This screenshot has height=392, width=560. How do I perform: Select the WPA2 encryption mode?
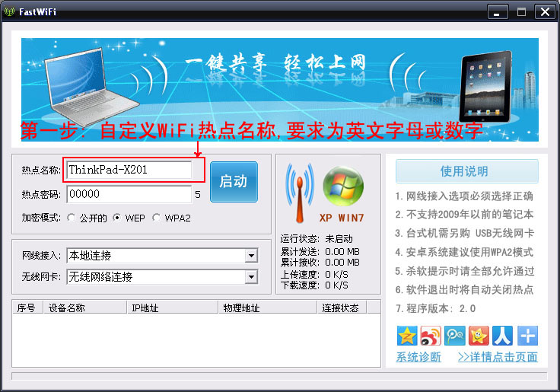(156, 218)
